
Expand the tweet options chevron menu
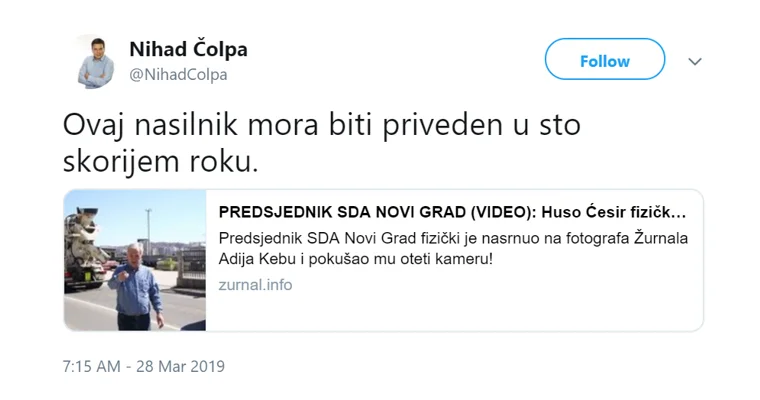(695, 62)
